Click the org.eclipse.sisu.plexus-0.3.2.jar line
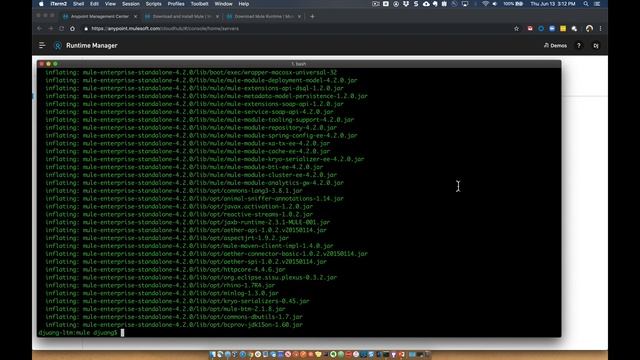 [x=191, y=278]
